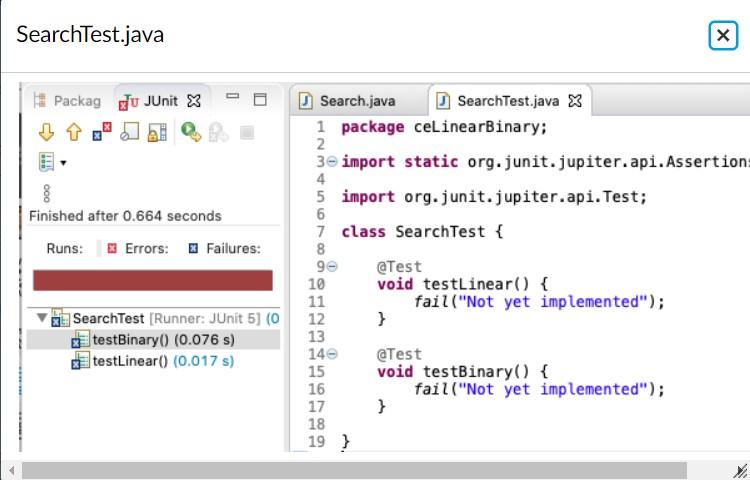Click 'class SearchTest {' on line 7
This screenshot has width=750, height=480.
tap(422, 232)
